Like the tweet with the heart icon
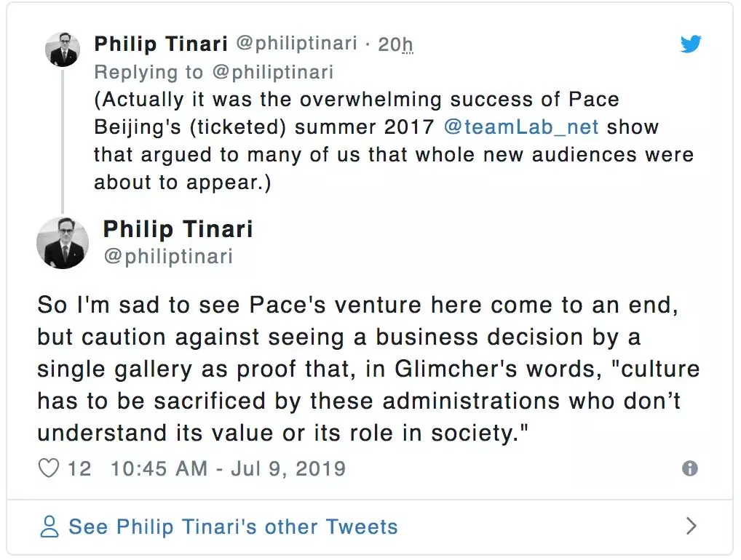Image resolution: width=741 pixels, height=560 pixels. pyautogui.click(x=48, y=468)
